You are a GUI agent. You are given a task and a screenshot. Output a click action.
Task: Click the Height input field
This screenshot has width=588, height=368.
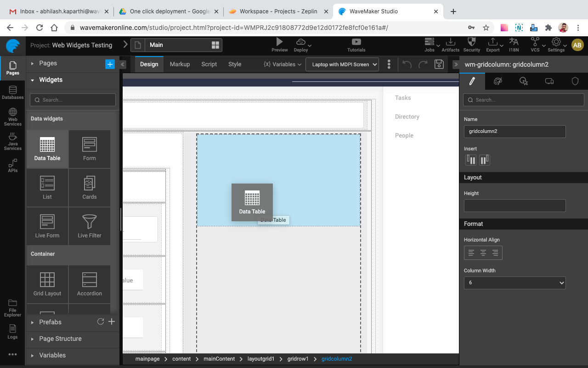point(514,206)
